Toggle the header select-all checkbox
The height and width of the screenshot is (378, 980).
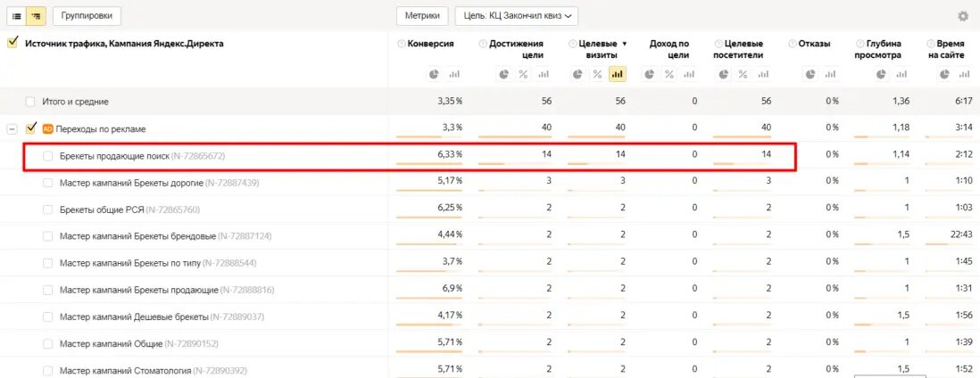pos(12,43)
